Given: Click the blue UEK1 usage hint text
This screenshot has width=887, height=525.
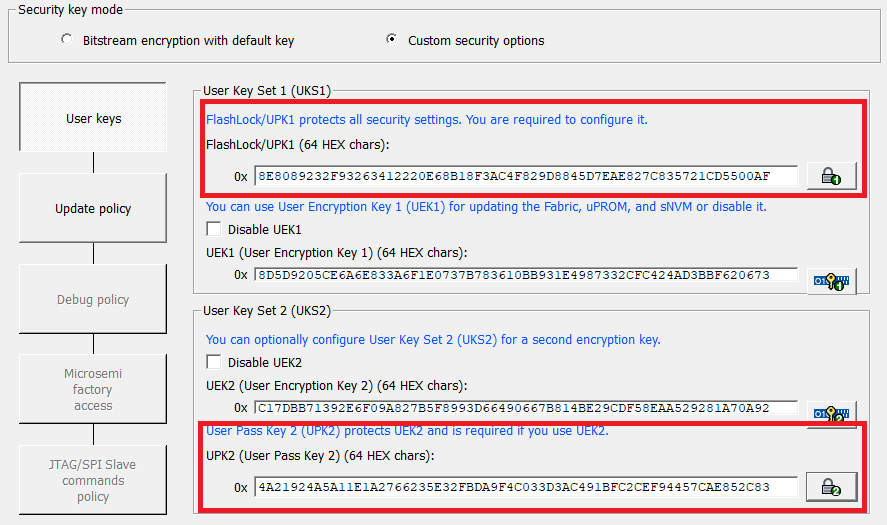Looking at the screenshot, I should coord(486,206).
